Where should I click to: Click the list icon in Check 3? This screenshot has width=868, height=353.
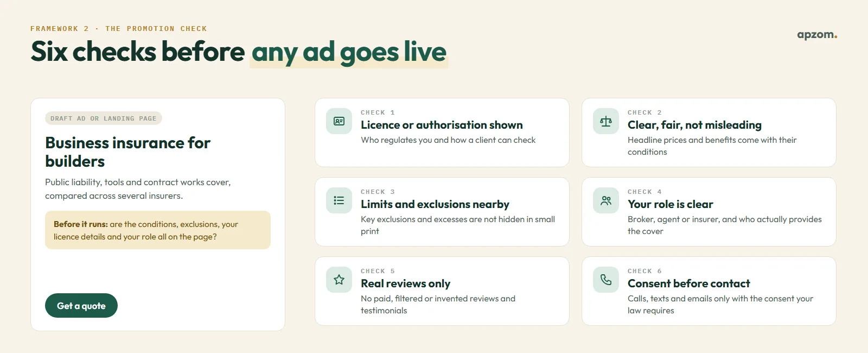(x=339, y=200)
